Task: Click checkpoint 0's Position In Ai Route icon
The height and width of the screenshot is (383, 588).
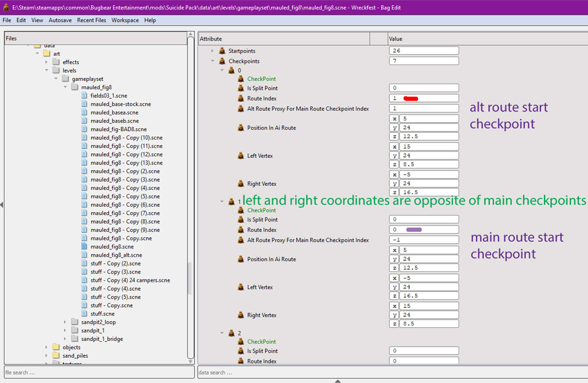Action: click(240, 127)
